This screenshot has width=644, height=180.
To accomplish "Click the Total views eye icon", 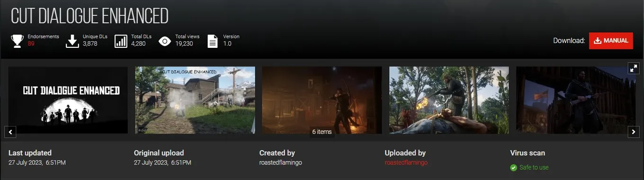I will click(x=165, y=41).
